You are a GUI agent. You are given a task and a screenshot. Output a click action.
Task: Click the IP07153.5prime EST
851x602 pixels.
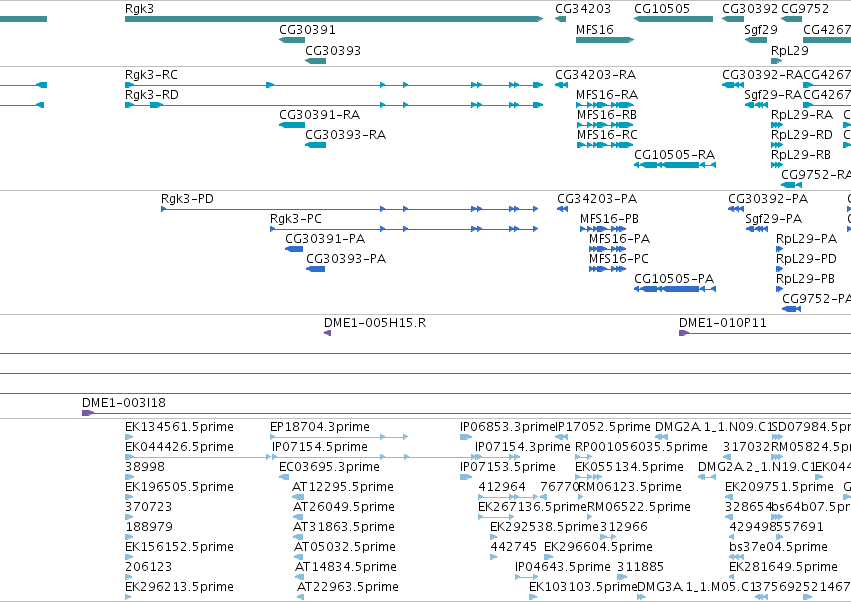click(x=466, y=477)
